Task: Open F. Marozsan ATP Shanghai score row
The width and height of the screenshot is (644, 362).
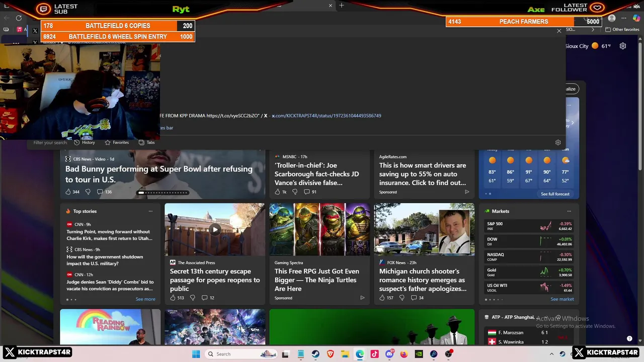Action: pyautogui.click(x=529, y=332)
